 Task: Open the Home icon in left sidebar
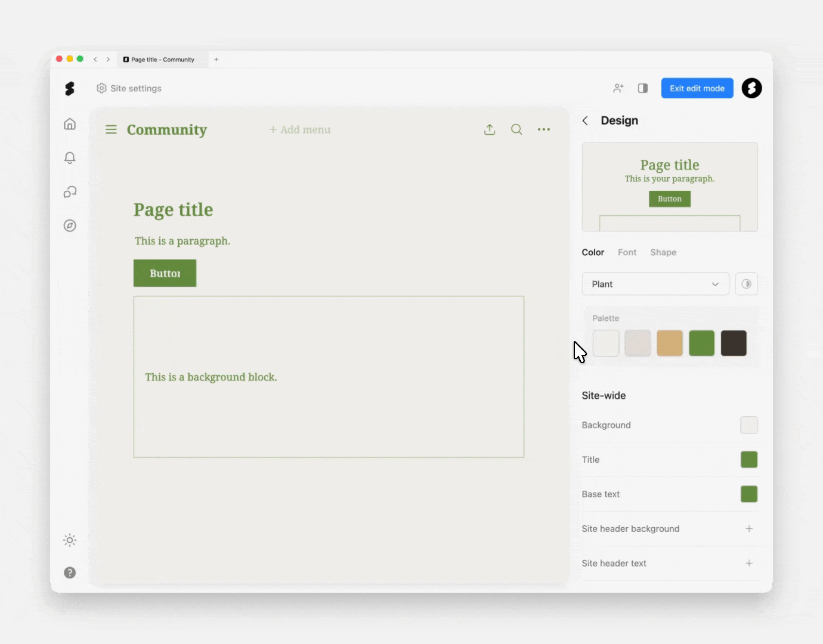click(70, 124)
